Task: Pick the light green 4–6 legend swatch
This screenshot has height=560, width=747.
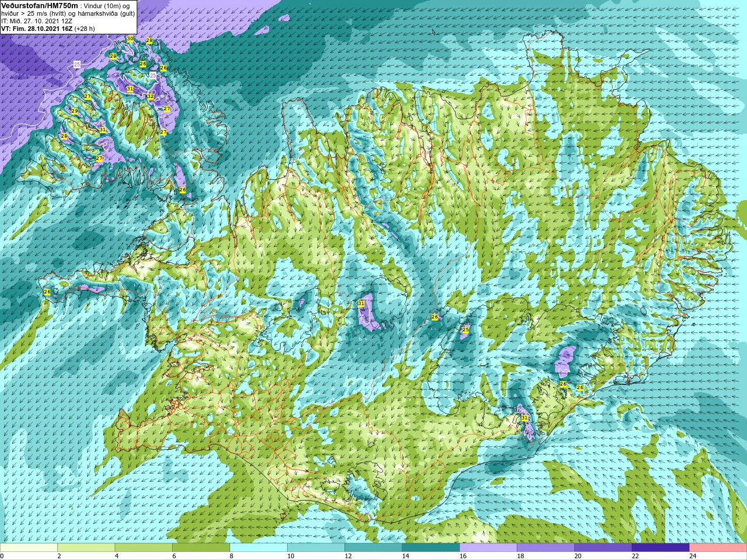Action: (x=144, y=548)
